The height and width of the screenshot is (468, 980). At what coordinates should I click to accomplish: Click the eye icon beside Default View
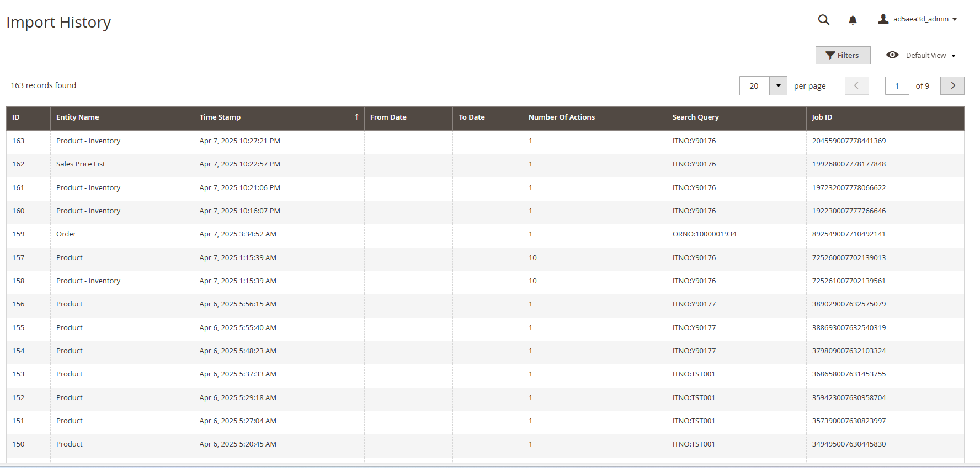point(892,55)
